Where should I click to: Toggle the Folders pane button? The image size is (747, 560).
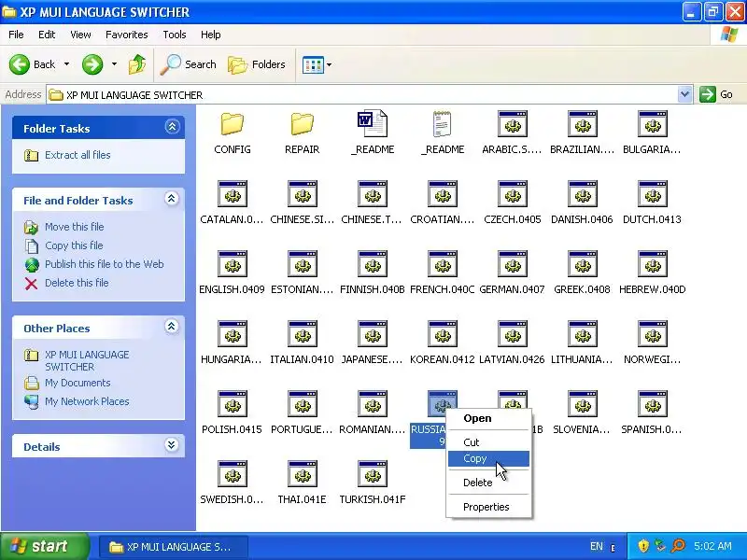[x=256, y=64]
